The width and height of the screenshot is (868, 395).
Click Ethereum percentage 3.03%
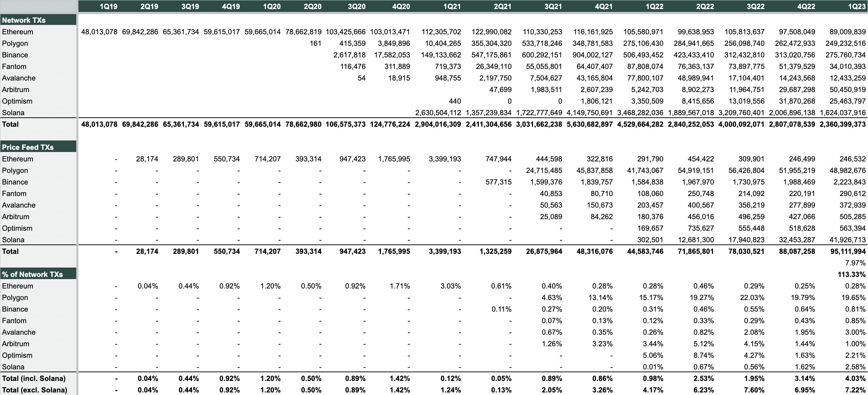click(451, 286)
